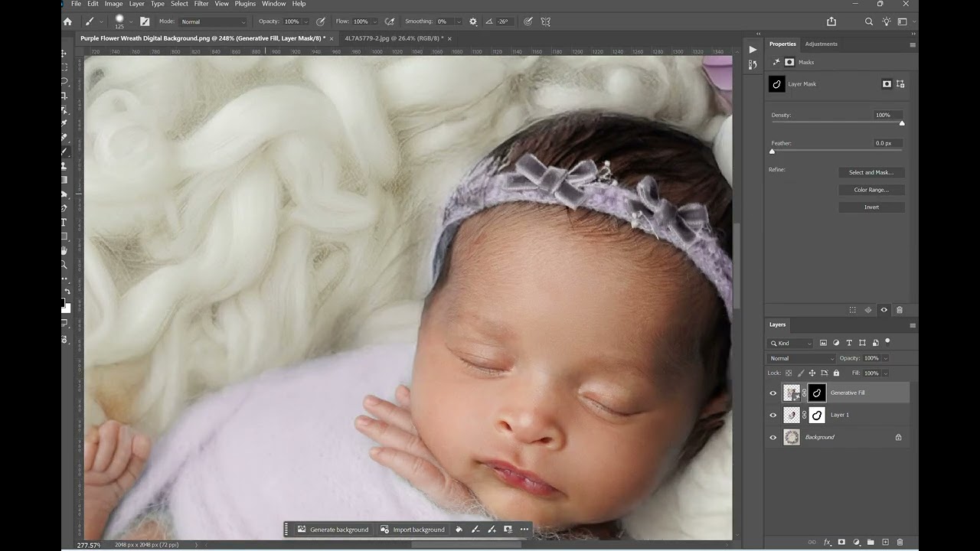Open the Search magnifier icon at top right

(869, 21)
